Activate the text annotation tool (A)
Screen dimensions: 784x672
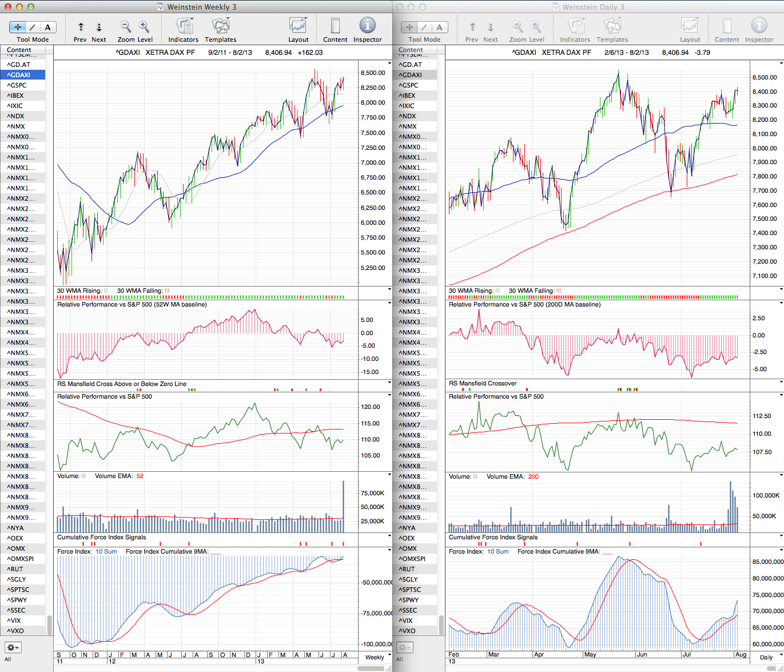coord(47,27)
